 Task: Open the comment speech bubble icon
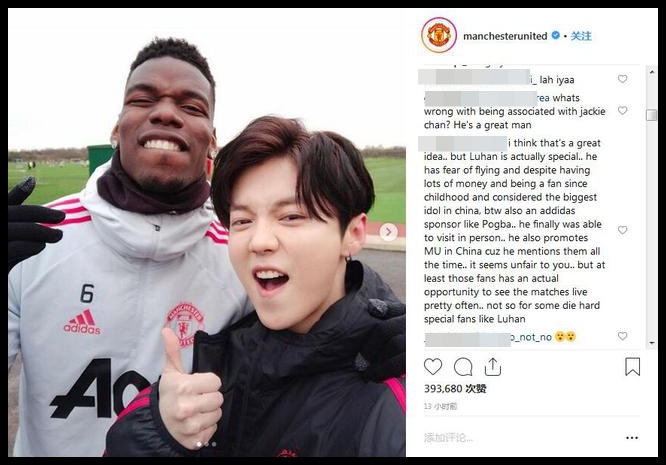click(x=463, y=367)
